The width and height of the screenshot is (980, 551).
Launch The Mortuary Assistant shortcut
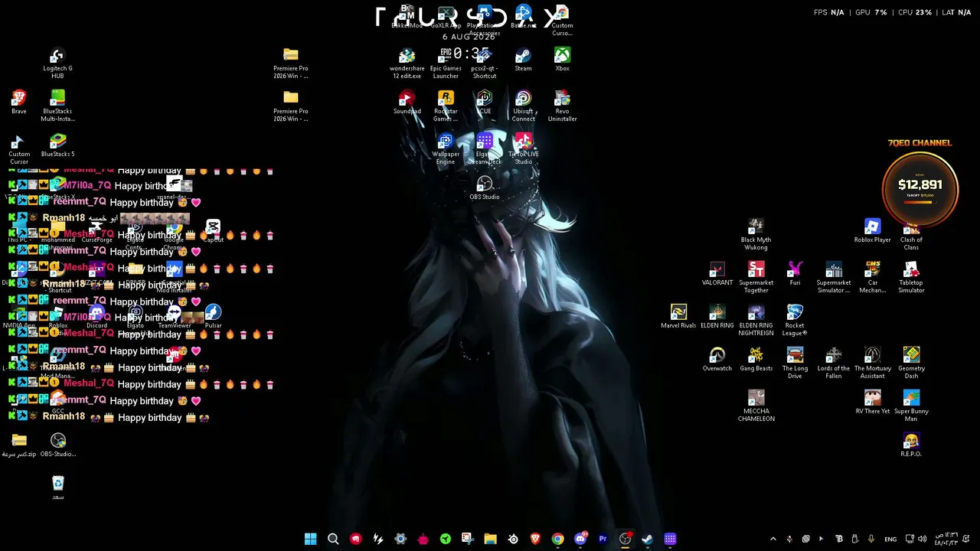tap(872, 364)
